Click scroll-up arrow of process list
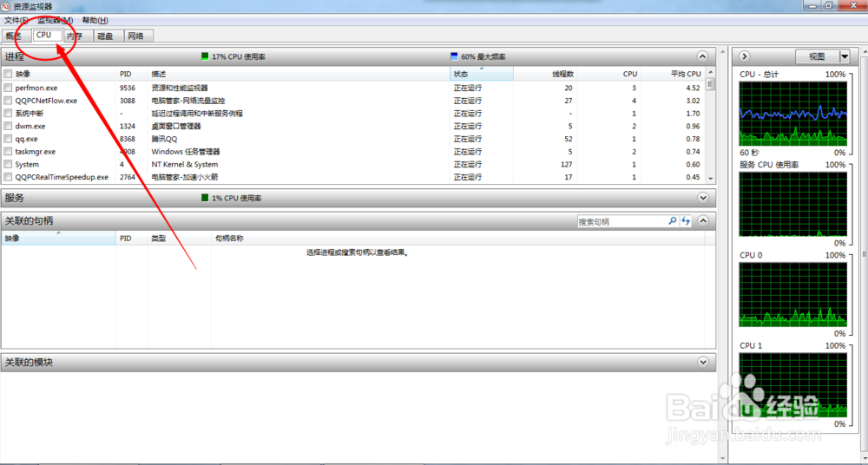868x465 pixels. pos(711,73)
